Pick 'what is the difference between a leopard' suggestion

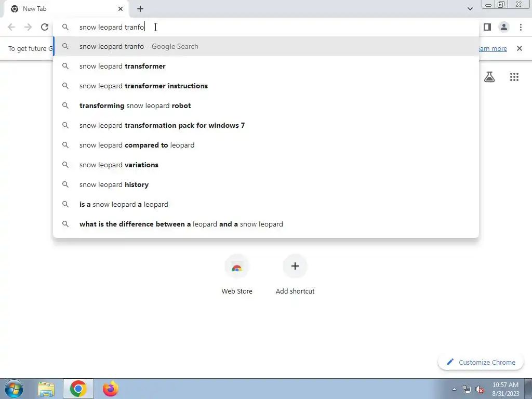point(266,224)
